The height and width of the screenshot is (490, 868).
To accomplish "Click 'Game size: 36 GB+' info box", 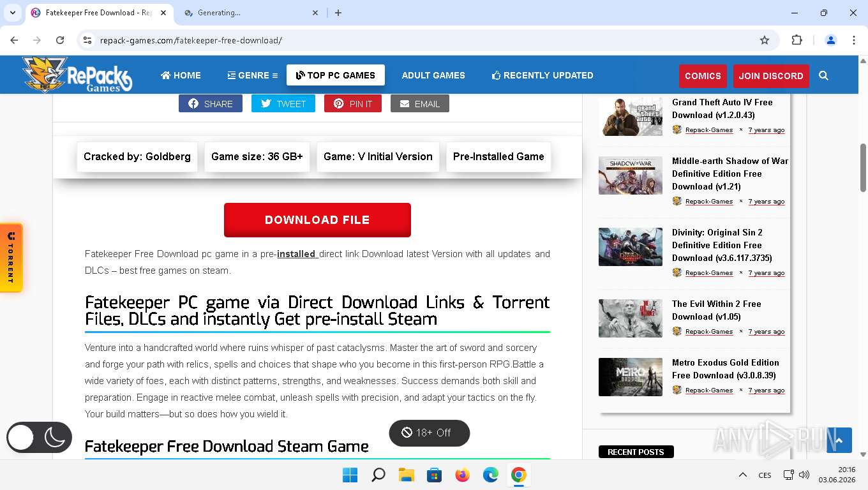I will tap(257, 156).
